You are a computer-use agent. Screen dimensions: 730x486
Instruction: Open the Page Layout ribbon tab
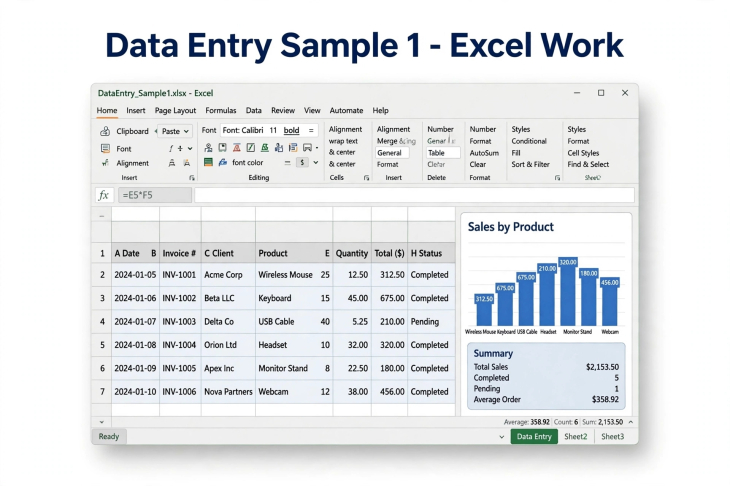pyautogui.click(x=175, y=110)
